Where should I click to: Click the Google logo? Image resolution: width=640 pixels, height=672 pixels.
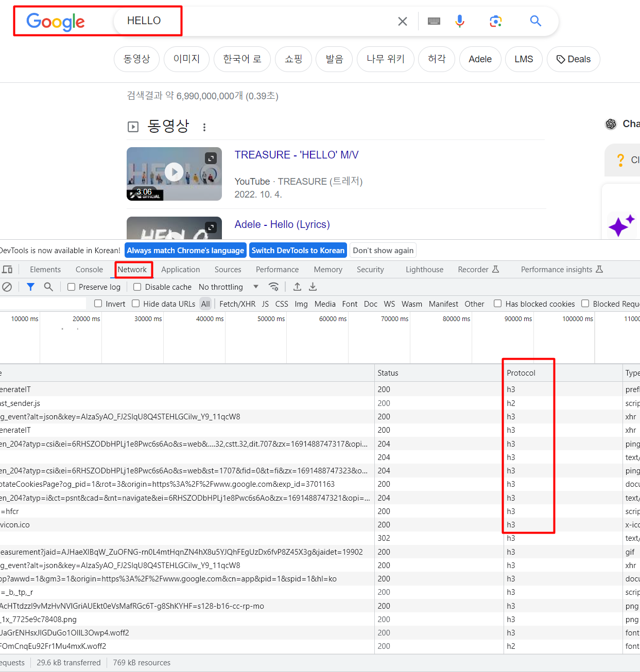[56, 22]
